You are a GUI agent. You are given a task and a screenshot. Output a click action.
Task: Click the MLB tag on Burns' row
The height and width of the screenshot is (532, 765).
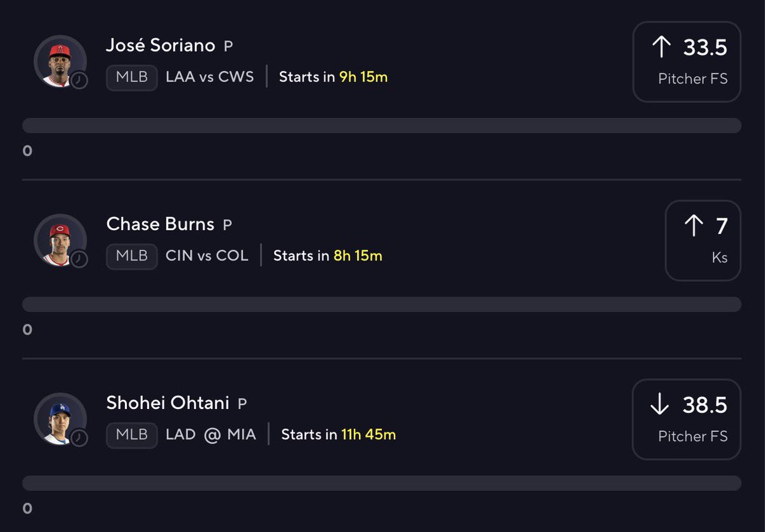click(132, 256)
